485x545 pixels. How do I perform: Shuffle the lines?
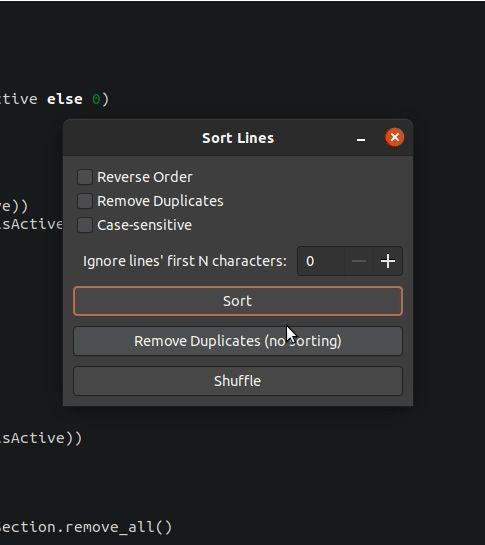point(238,381)
